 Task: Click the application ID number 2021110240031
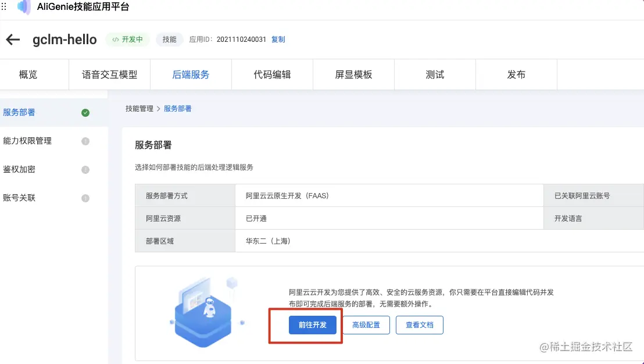[x=242, y=40]
